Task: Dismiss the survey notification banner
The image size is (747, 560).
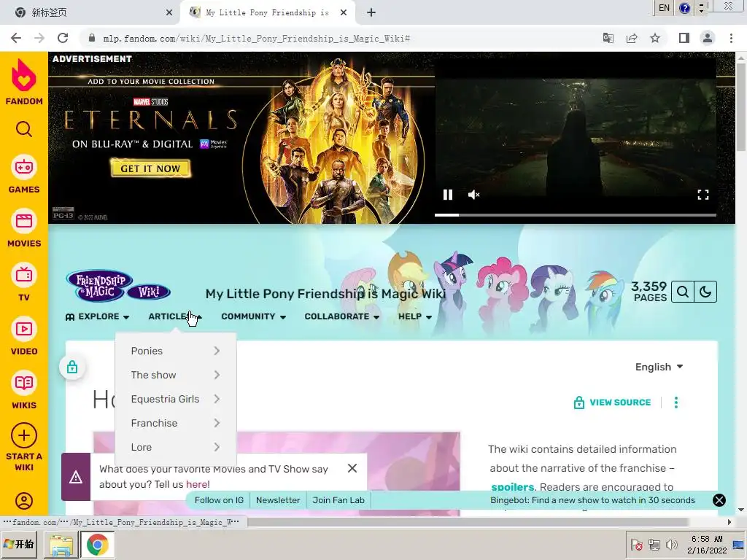Action: coord(352,469)
